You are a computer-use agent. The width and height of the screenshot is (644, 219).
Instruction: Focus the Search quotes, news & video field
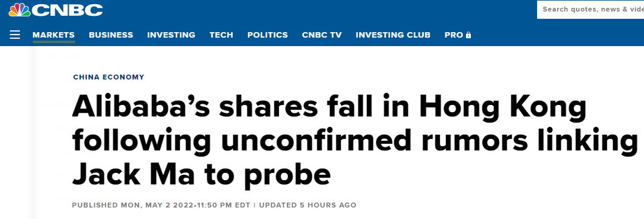click(591, 10)
